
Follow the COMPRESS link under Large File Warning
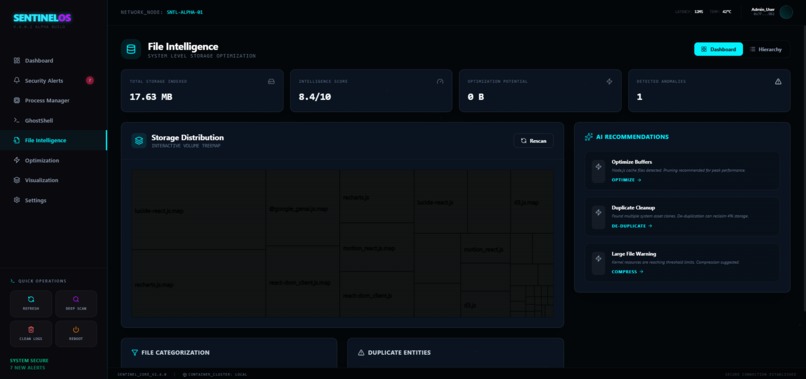(x=627, y=272)
